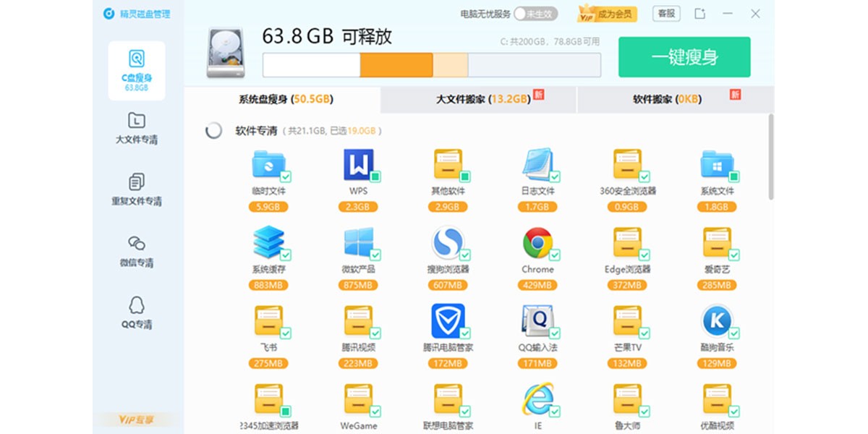The width and height of the screenshot is (868, 434).
Task: Uncheck the 临时文件 checkbox
Action: point(286,176)
